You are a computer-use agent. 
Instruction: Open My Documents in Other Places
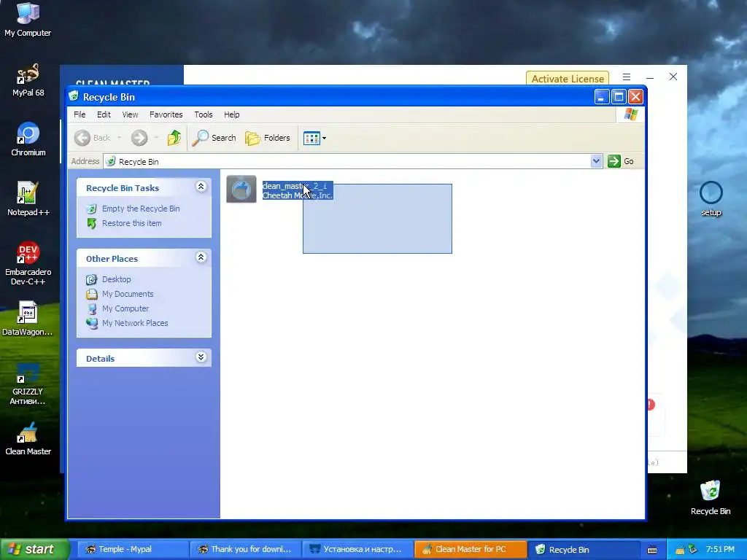[128, 294]
